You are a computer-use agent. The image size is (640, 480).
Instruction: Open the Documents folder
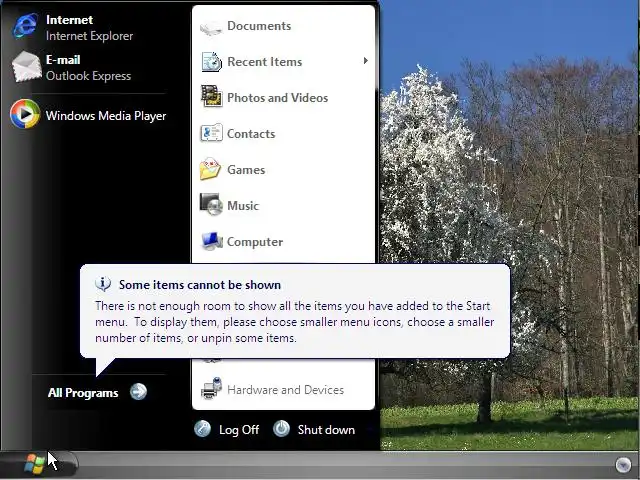coord(283,26)
